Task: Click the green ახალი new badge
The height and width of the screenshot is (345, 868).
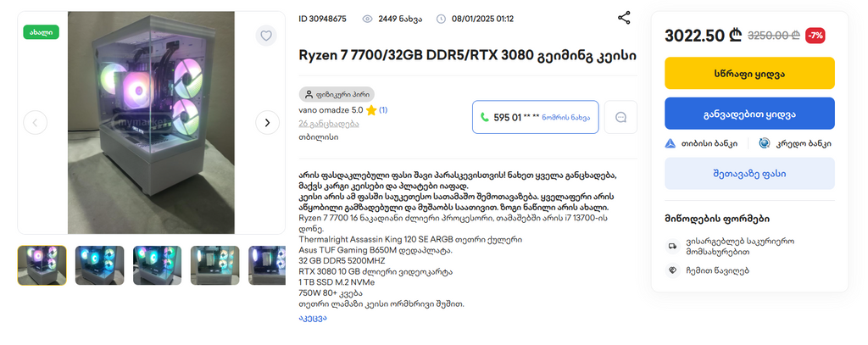Action: (41, 32)
